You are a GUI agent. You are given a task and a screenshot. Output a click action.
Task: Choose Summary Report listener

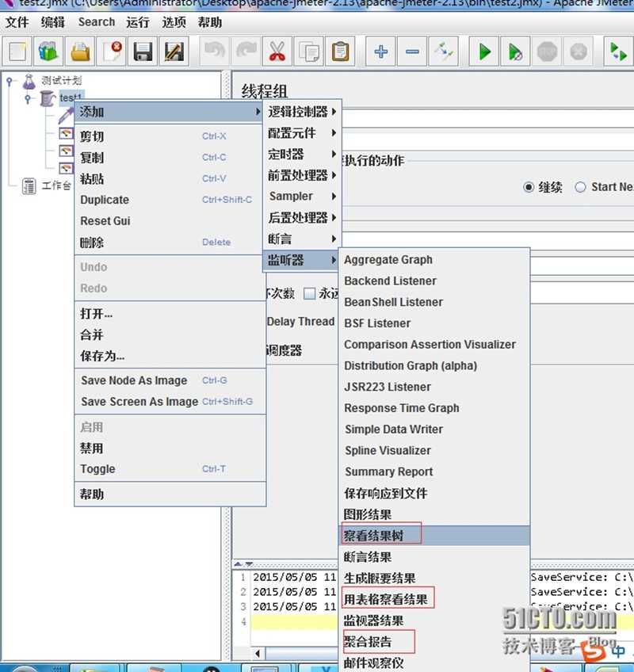click(x=435, y=472)
